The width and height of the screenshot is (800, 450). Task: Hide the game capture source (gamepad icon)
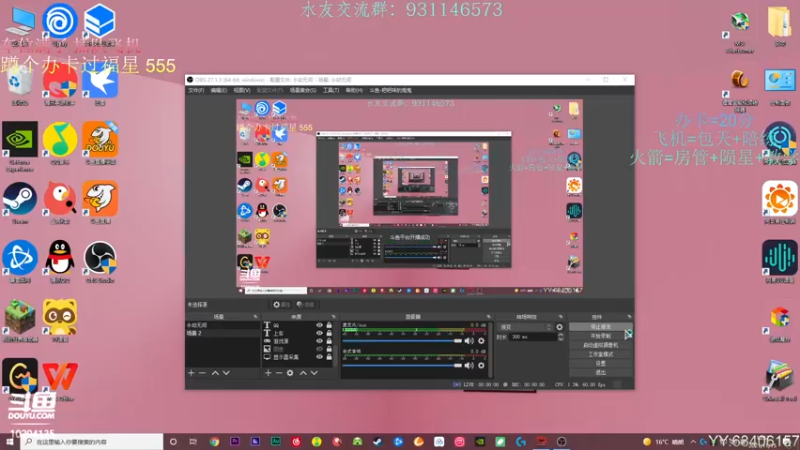click(319, 341)
